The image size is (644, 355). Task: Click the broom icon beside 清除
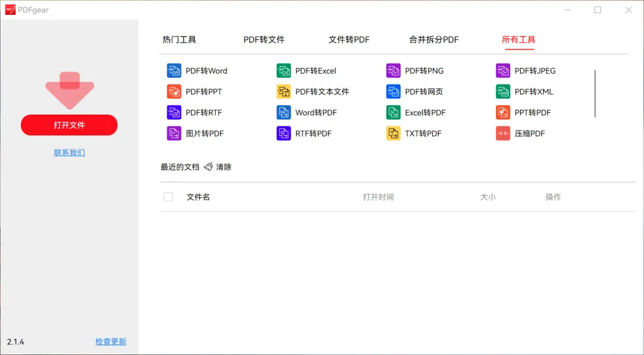click(208, 167)
